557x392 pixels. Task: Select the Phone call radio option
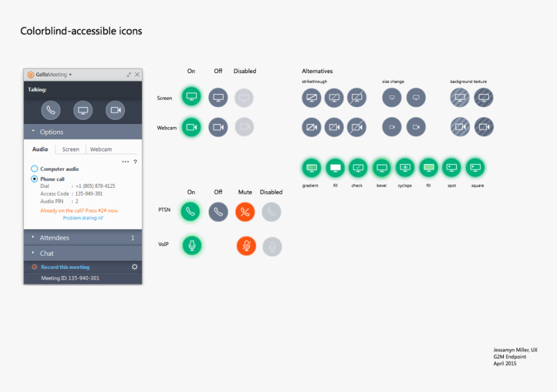coord(34,179)
